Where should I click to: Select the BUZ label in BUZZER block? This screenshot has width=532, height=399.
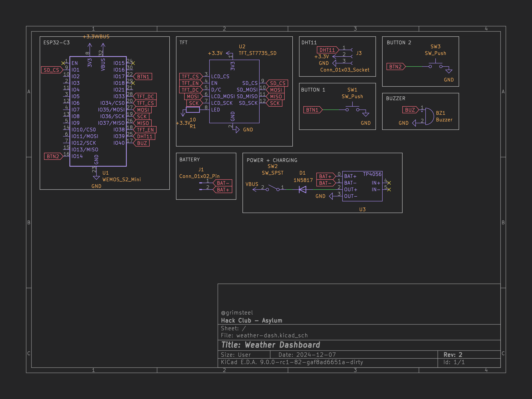point(411,110)
